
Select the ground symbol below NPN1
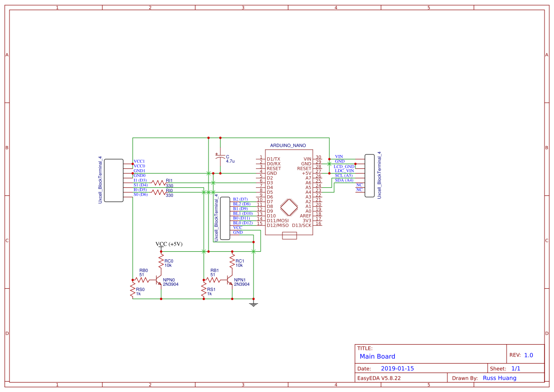tap(254, 304)
